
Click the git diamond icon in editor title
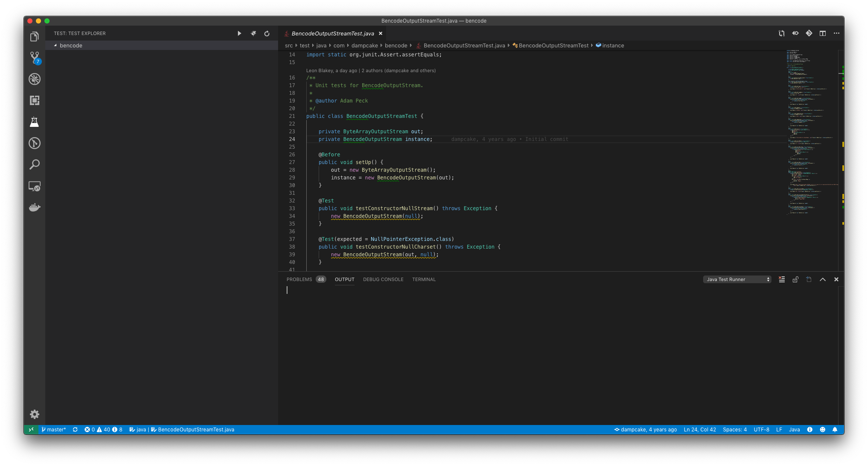[x=809, y=33]
